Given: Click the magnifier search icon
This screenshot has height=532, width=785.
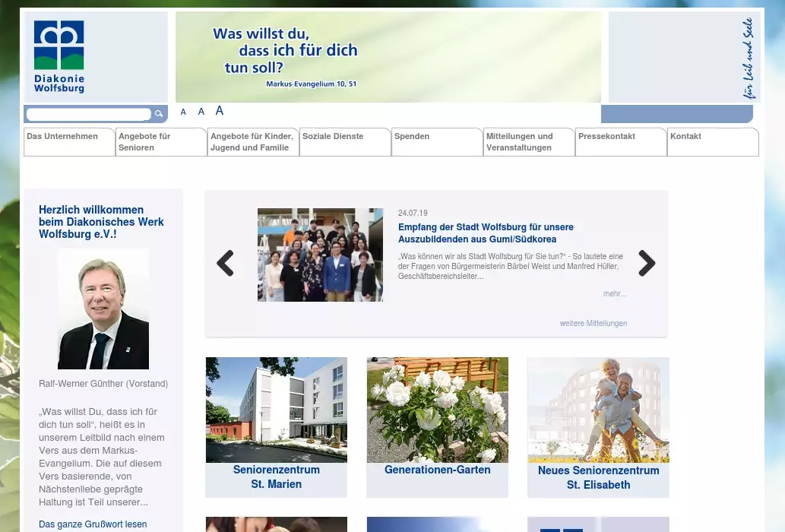Looking at the screenshot, I should click(x=159, y=114).
